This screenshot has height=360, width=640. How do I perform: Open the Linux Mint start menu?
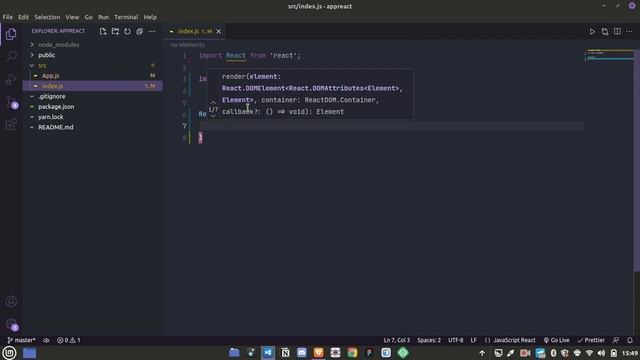(9, 353)
